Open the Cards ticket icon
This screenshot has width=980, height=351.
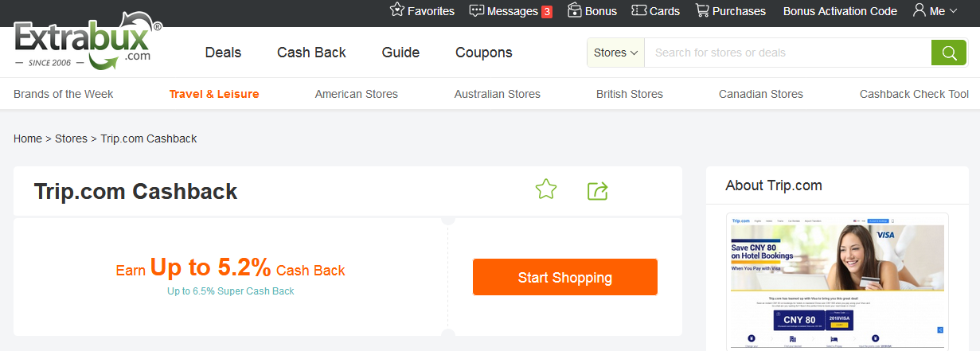pos(638,10)
